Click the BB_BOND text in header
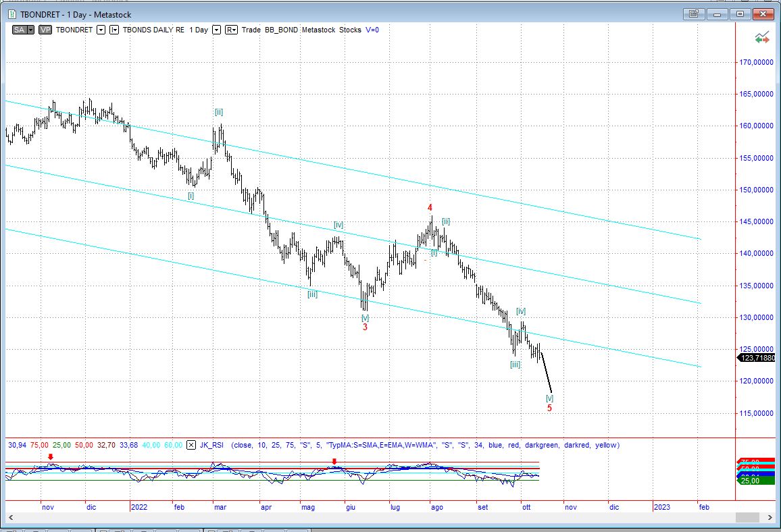The height and width of the screenshot is (532, 781). 282,30
